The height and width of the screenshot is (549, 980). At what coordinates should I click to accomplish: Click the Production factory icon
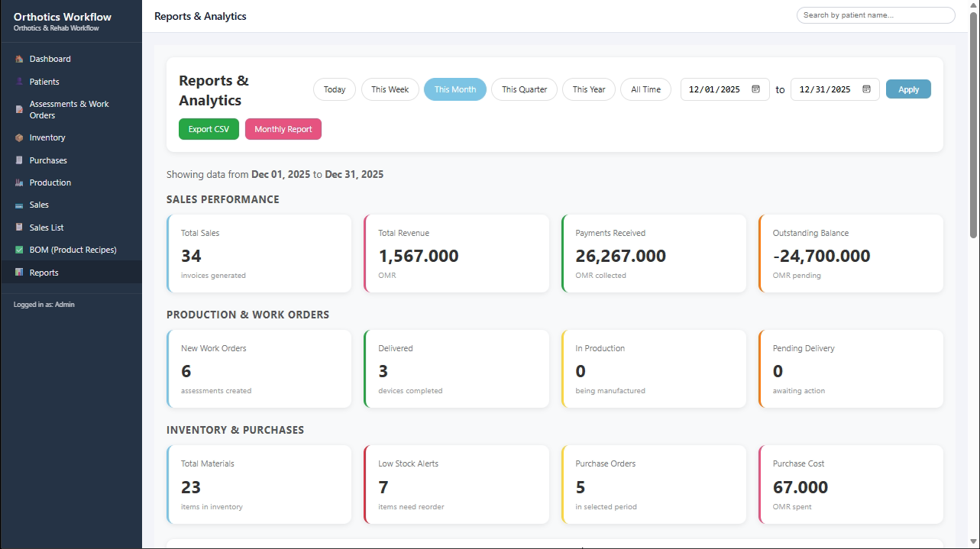tap(19, 183)
